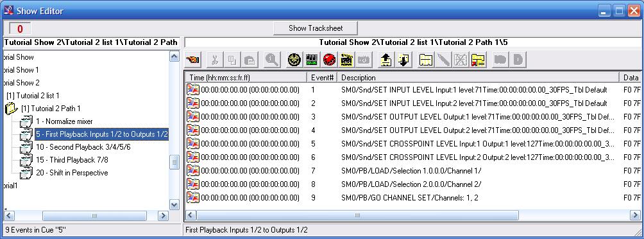Click the right path bar ending in Path 1\5
644x239 pixels.
click(x=413, y=42)
